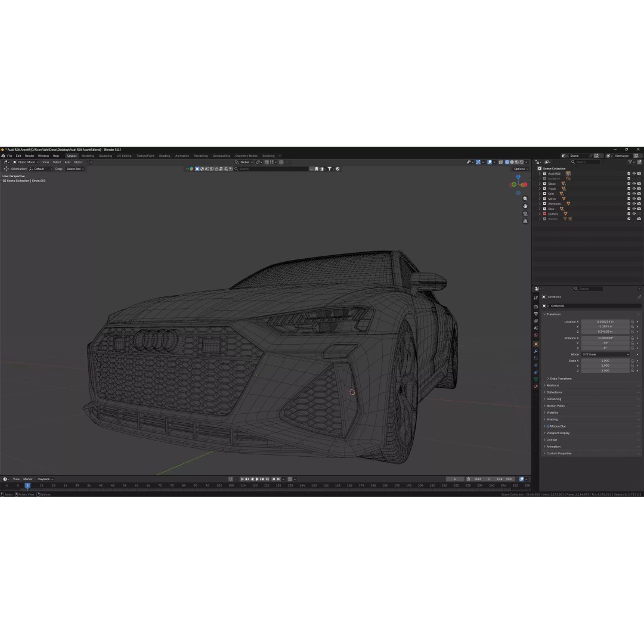The height and width of the screenshot is (644, 644).
Task: Click the viewport zoom magnifier gizmo
Action: 525,199
